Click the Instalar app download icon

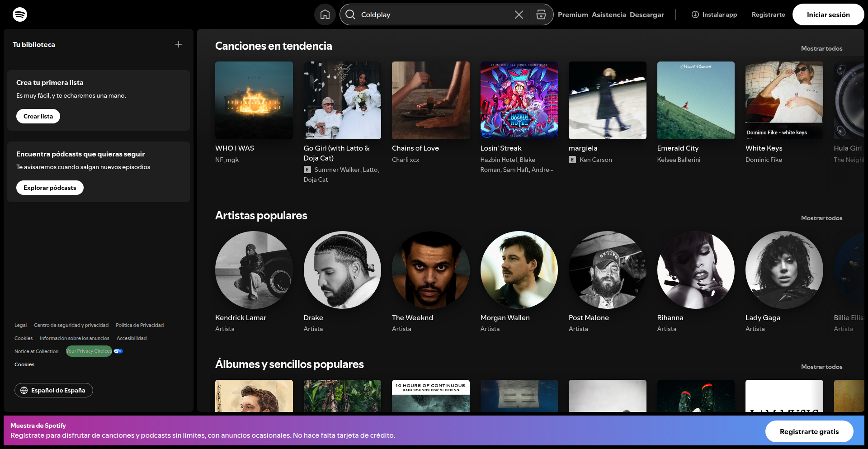tap(695, 14)
